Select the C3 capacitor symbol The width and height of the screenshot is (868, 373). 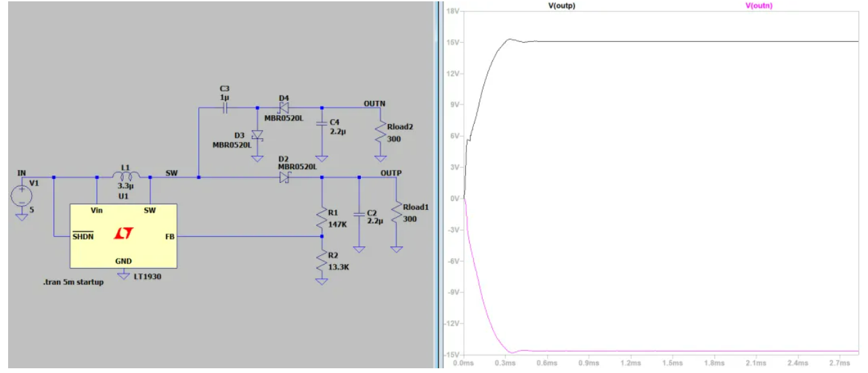[x=225, y=108]
